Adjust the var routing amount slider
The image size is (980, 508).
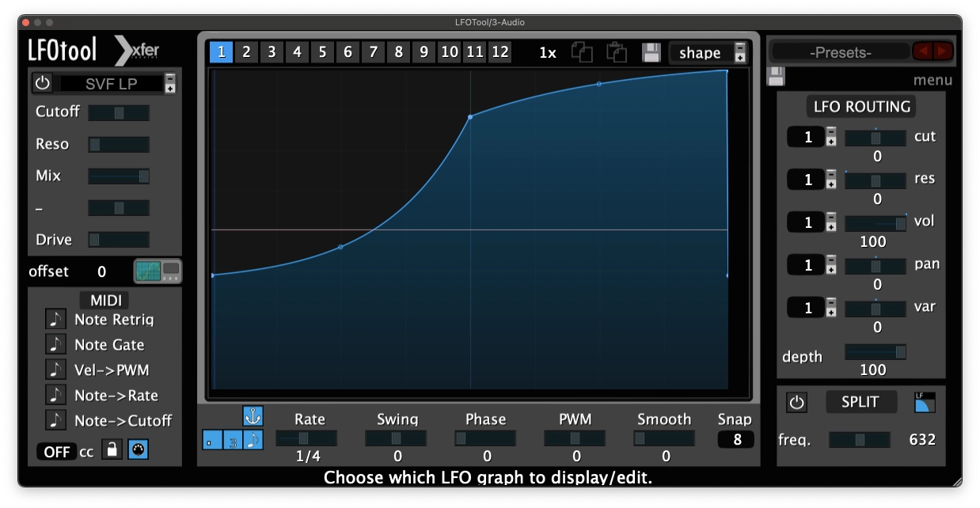point(876,309)
